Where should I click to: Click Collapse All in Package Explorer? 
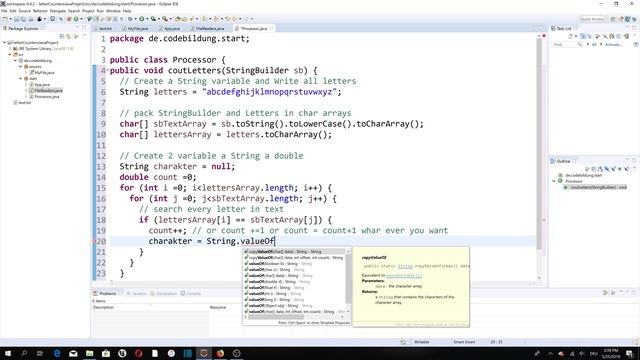coord(62,36)
